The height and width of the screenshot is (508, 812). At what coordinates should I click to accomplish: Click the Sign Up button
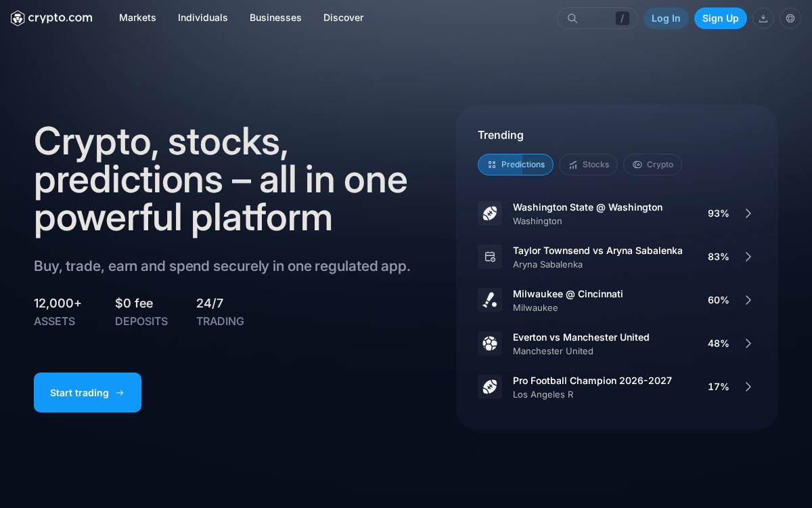pyautogui.click(x=721, y=18)
